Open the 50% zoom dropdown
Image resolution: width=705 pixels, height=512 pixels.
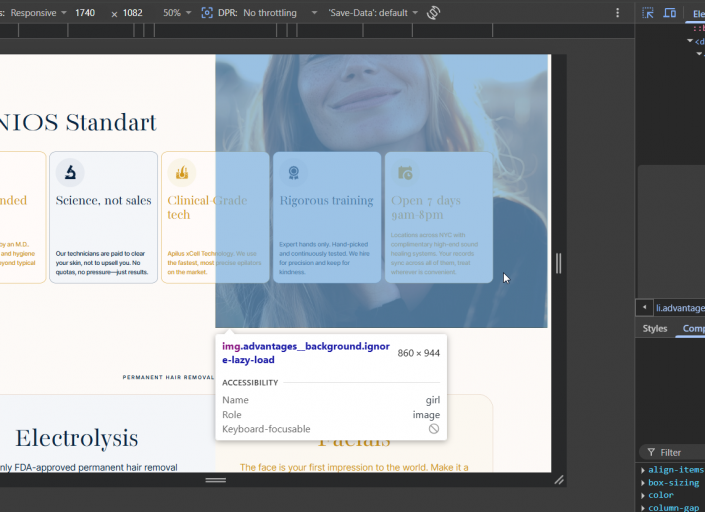coord(176,13)
